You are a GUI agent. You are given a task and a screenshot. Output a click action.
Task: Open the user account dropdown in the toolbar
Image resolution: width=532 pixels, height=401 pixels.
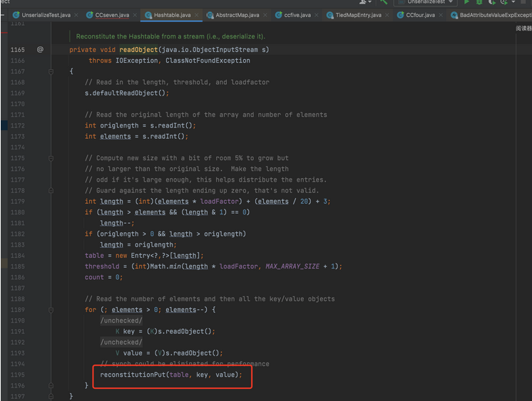[365, 1]
